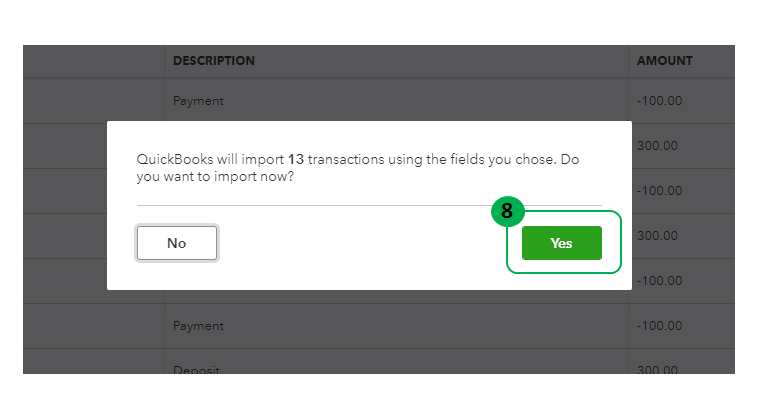This screenshot has width=772, height=402.
Task: Select the DESCRIPTION column header
Action: click(x=214, y=61)
